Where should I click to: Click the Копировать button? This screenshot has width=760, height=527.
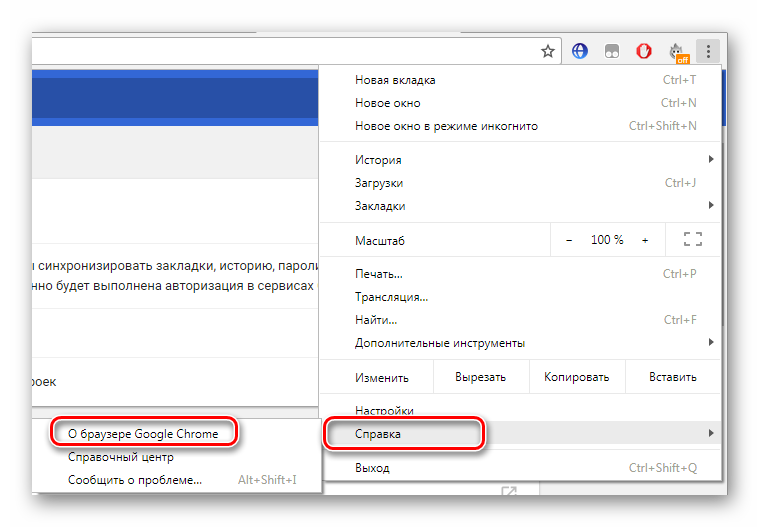[x=576, y=377]
